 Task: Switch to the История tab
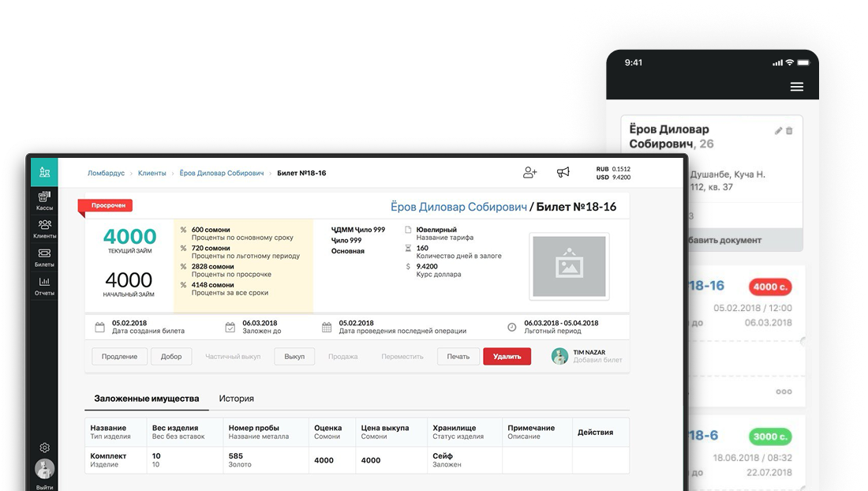(237, 399)
